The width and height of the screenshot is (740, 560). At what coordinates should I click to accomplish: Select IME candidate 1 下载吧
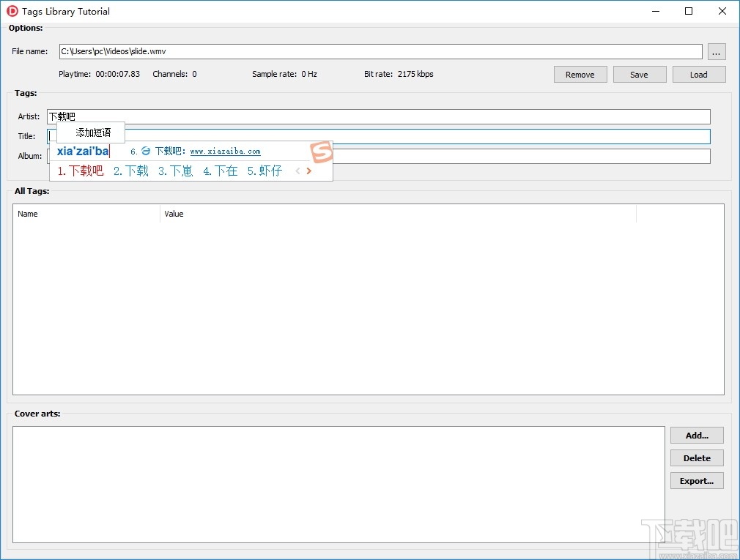[x=81, y=171]
